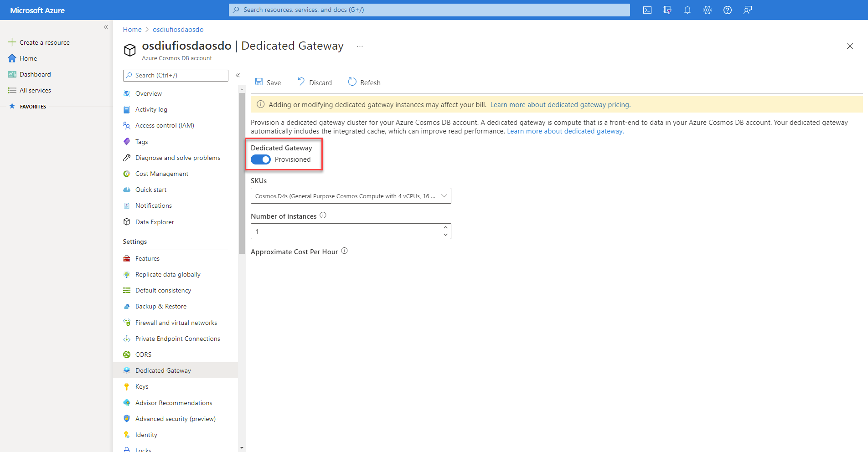Open the Feedback icon in the top bar
This screenshot has width=868, height=452.
point(748,10)
